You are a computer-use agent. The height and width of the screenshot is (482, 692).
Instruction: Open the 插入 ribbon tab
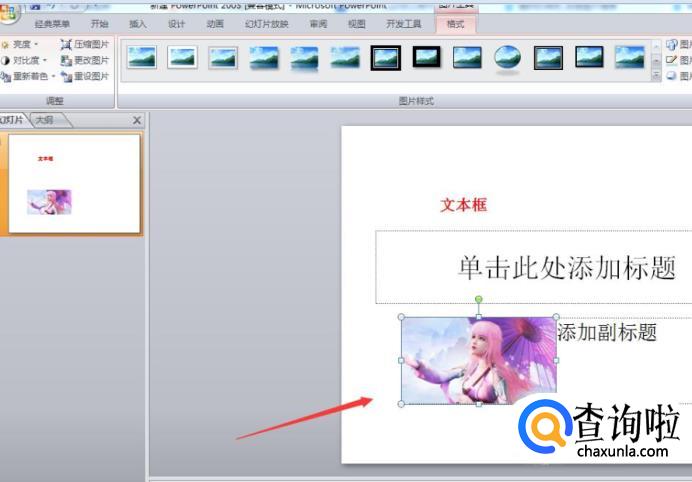(138, 24)
